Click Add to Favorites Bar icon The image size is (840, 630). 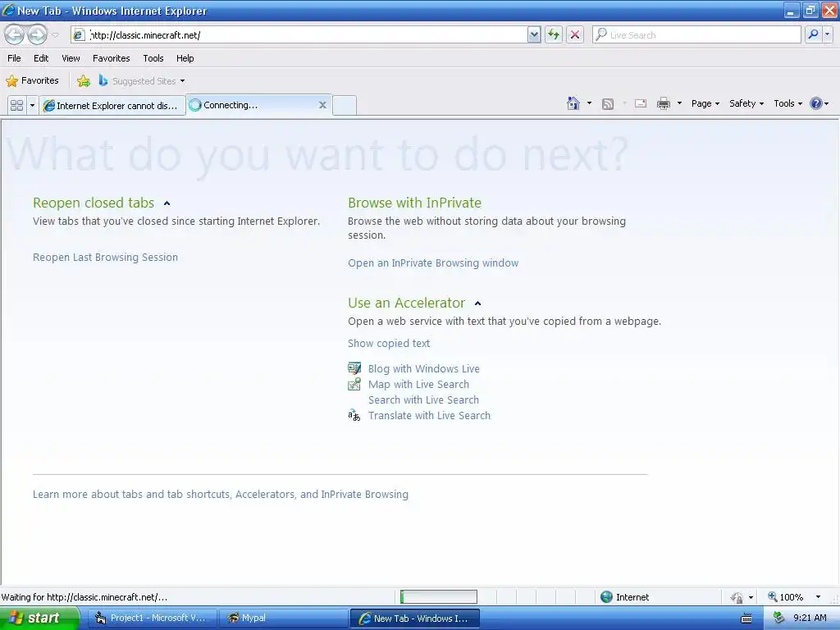[84, 81]
